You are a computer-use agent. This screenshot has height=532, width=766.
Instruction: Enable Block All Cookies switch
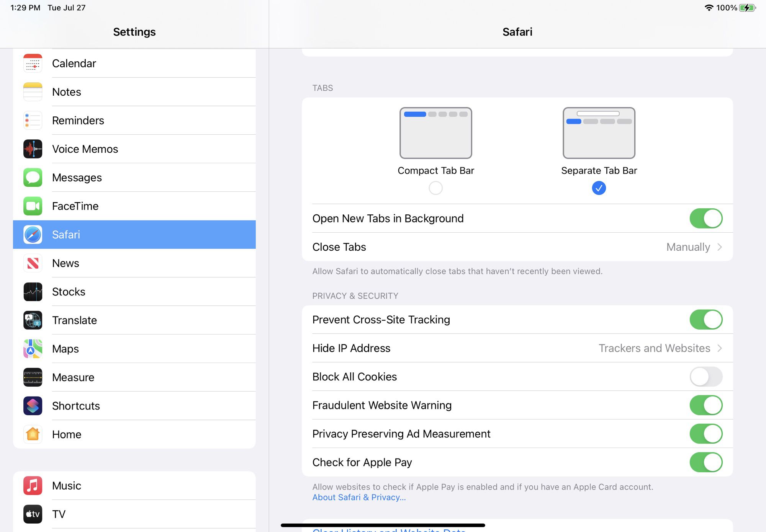click(706, 377)
